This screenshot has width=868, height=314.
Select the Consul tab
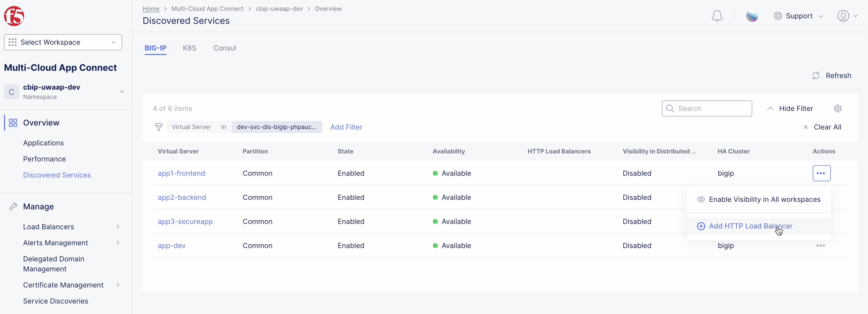pos(225,48)
